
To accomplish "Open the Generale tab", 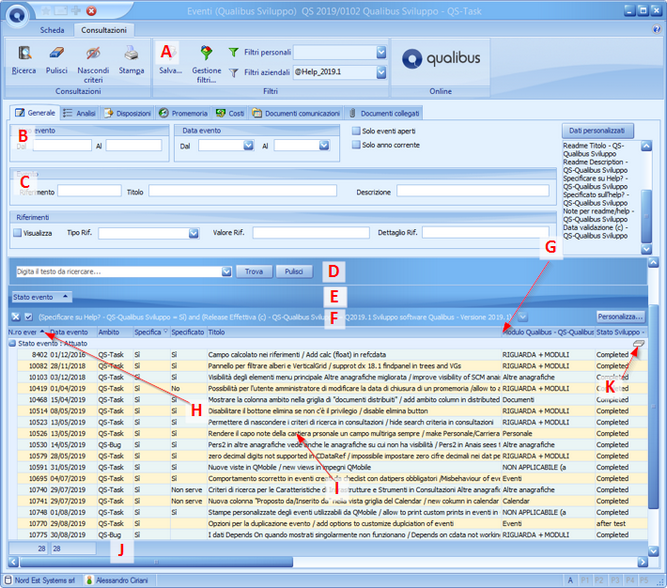I will coord(35,113).
